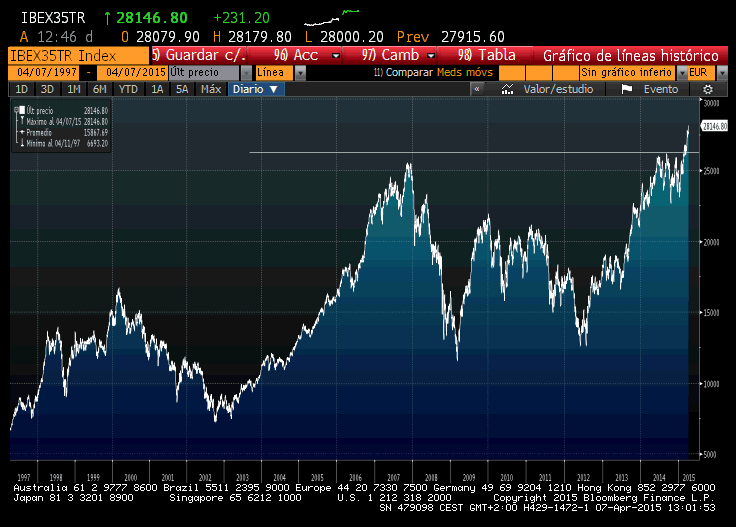
Task: Click the intraday sparkline thumbnail
Action: click(331, 17)
